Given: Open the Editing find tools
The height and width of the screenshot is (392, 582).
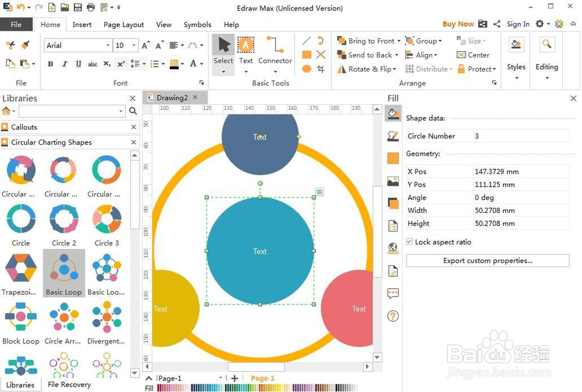Looking at the screenshot, I should click(546, 58).
